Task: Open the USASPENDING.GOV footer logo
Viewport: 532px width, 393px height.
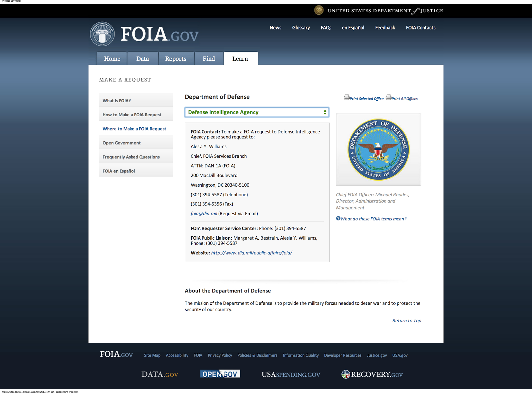Action: point(291,374)
